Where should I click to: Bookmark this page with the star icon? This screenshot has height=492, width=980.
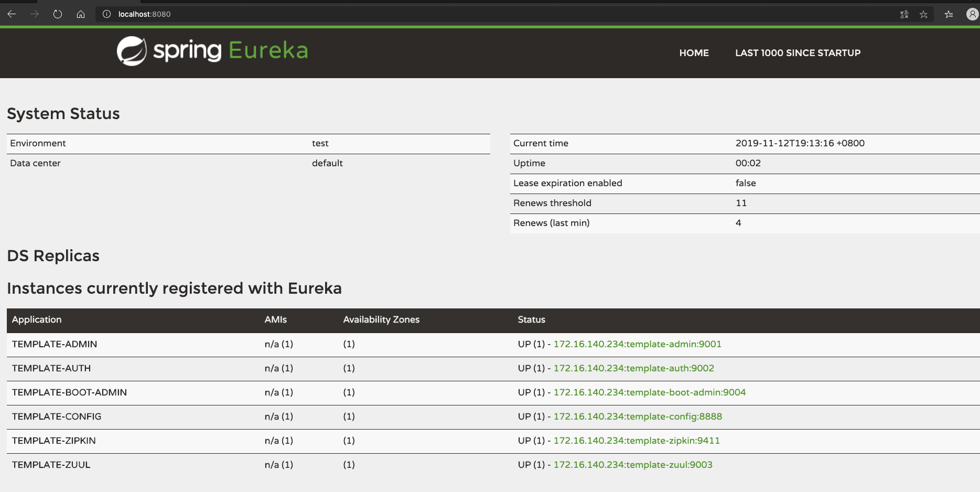924,14
